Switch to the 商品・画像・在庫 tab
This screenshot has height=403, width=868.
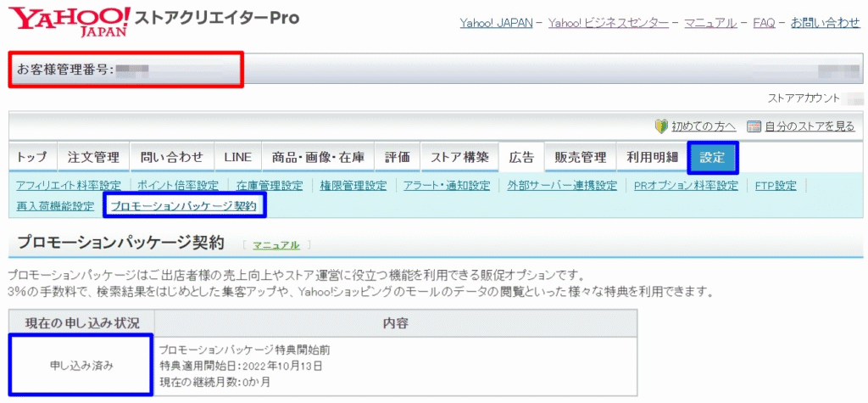pos(318,158)
